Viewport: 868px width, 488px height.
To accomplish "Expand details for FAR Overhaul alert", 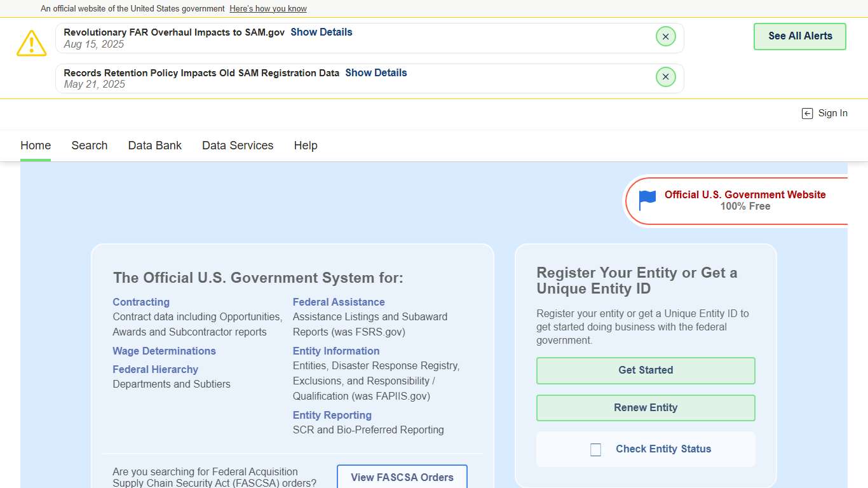I will coord(321,32).
